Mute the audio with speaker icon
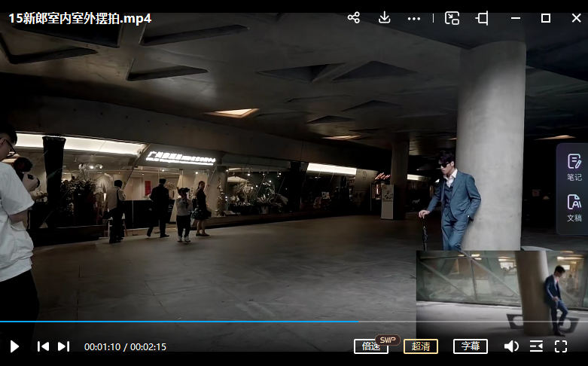Viewport: 588px width, 366px height. click(511, 346)
